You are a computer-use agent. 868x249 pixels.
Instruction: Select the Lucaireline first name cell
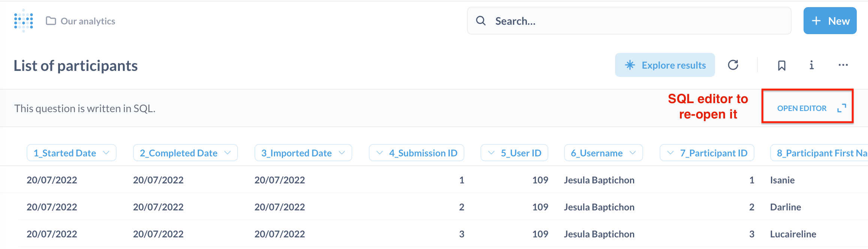tap(793, 234)
